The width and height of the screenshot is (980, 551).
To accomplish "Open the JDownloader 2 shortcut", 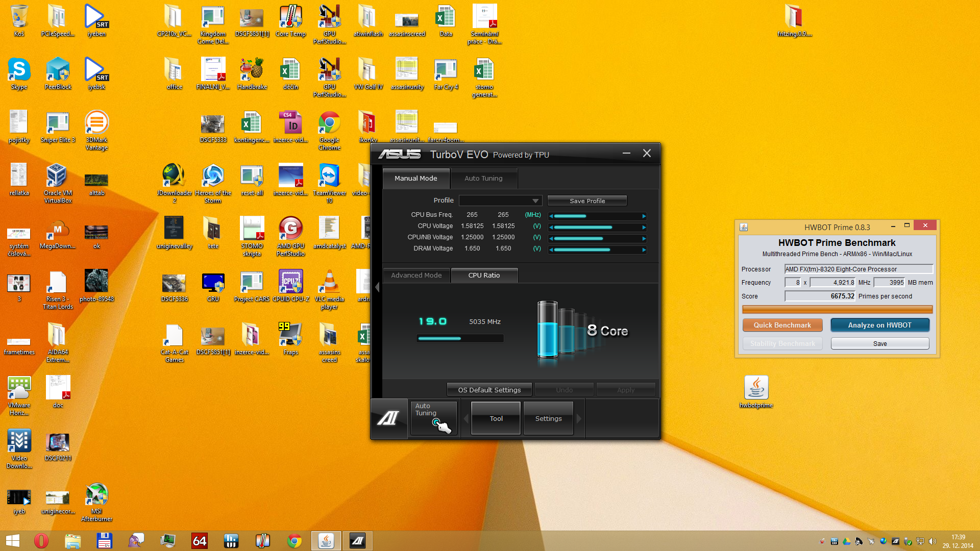I will coord(174,183).
